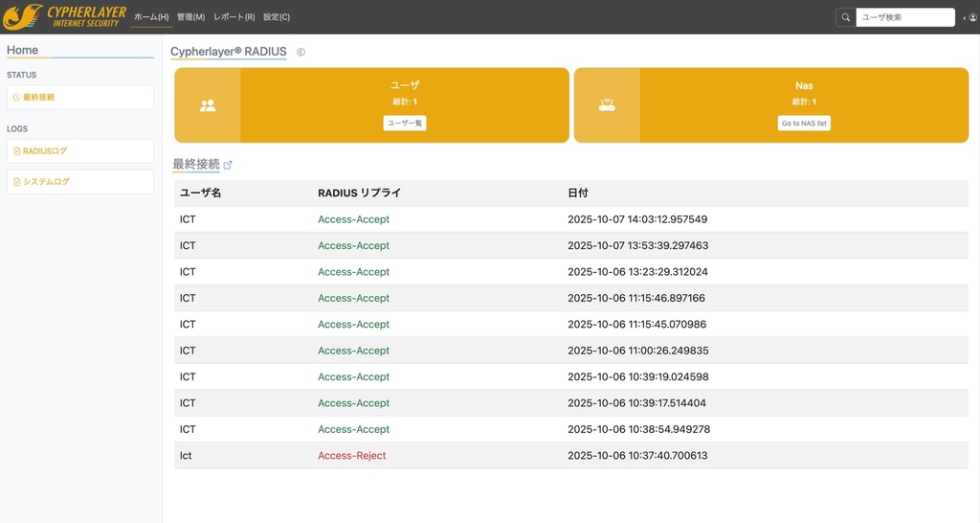
Task: Click the ユーザ名 column header
Action: [200, 193]
